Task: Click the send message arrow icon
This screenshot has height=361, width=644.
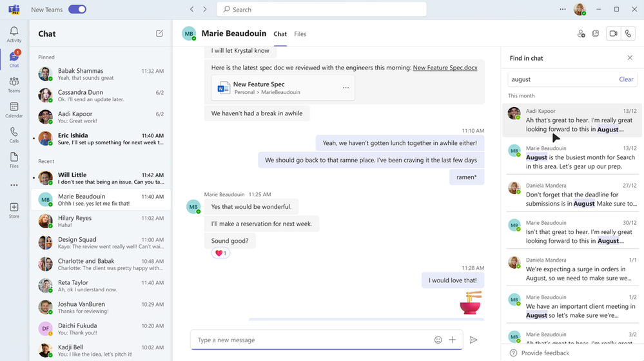Action: click(474, 340)
